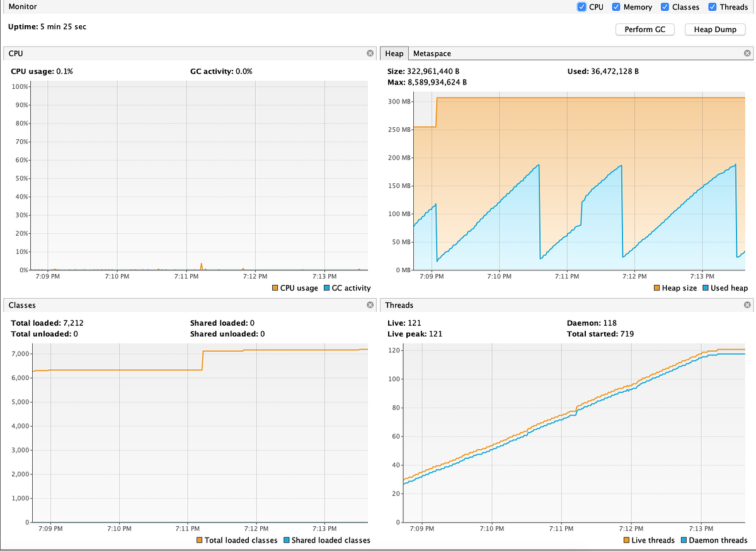Click the CPU usage: 0.1% value
The width and height of the screenshot is (756, 552).
click(x=42, y=71)
